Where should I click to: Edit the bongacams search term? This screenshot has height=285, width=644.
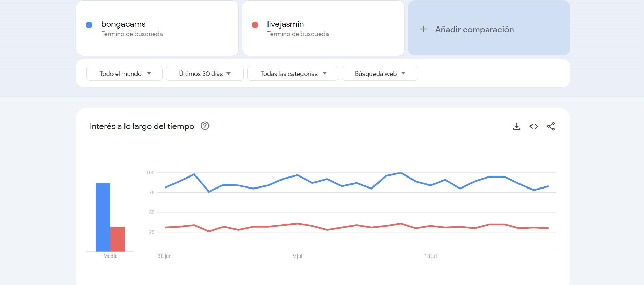pos(123,24)
